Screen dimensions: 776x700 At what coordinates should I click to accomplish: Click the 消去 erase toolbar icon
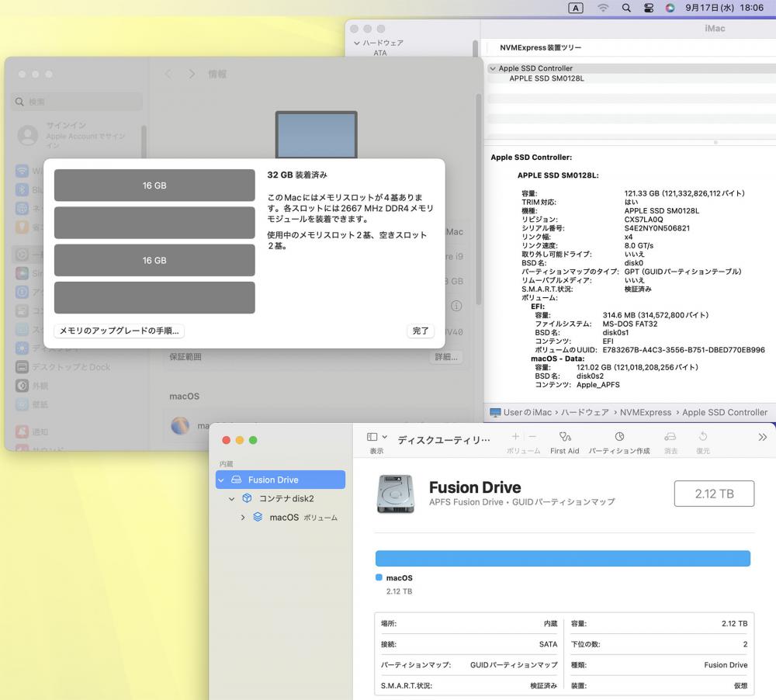pos(670,438)
